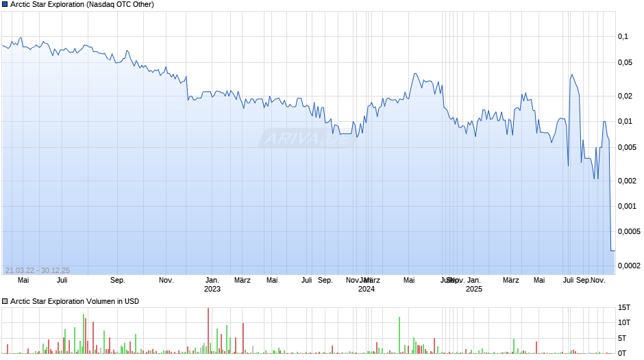The height and width of the screenshot is (360, 644).
Task: Click the '0,0002' price axis label
Action: point(629,266)
